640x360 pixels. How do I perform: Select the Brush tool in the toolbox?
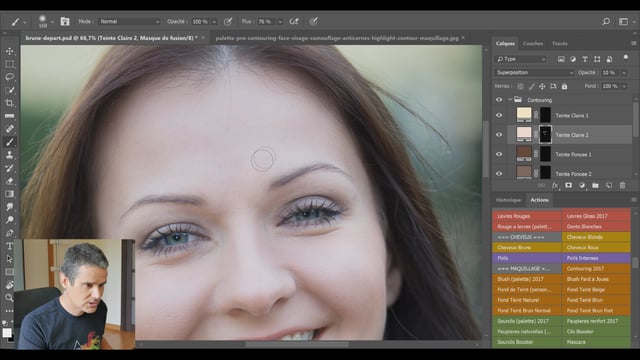[x=9, y=142]
